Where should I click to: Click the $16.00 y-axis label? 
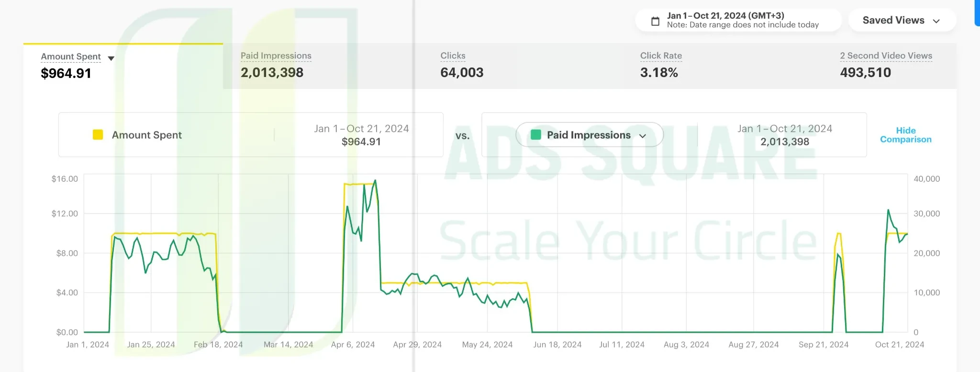tap(65, 179)
